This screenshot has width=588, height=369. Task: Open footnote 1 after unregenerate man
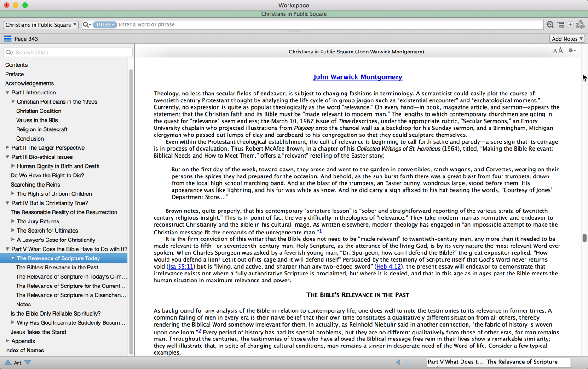[320, 231]
